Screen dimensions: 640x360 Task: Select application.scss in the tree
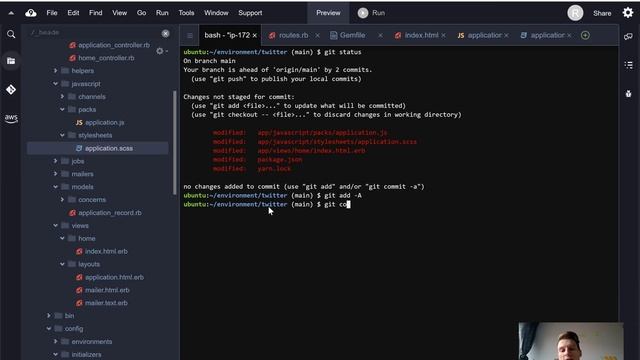[x=98, y=148]
